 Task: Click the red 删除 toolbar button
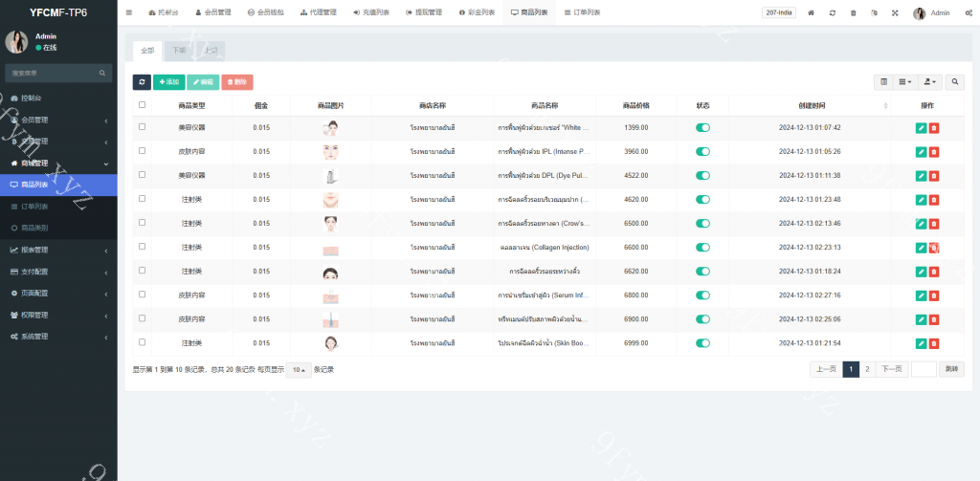[x=237, y=82]
